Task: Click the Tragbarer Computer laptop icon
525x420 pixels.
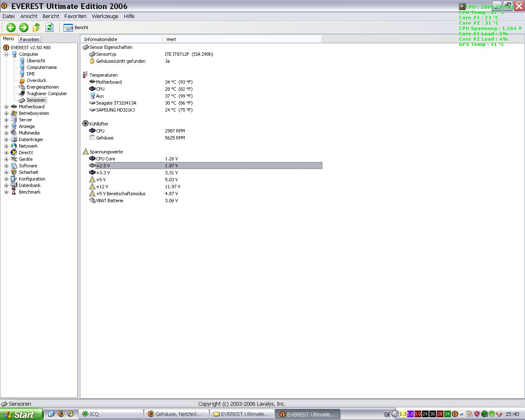Action: pyautogui.click(x=22, y=94)
